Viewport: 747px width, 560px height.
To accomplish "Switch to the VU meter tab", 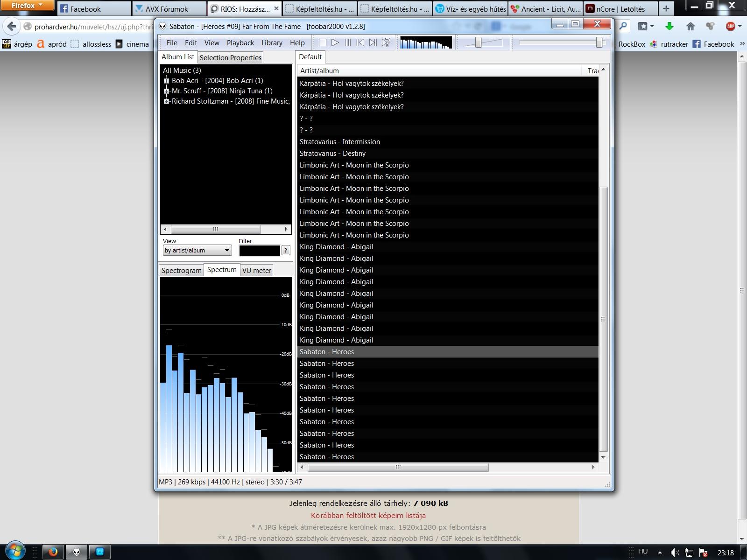I will (x=256, y=270).
